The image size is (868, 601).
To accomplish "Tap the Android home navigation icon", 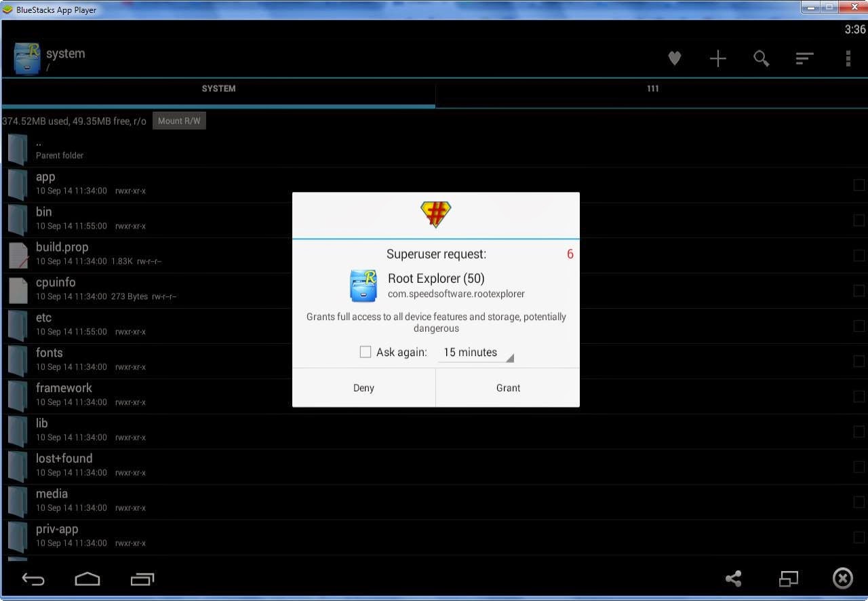I will point(87,579).
